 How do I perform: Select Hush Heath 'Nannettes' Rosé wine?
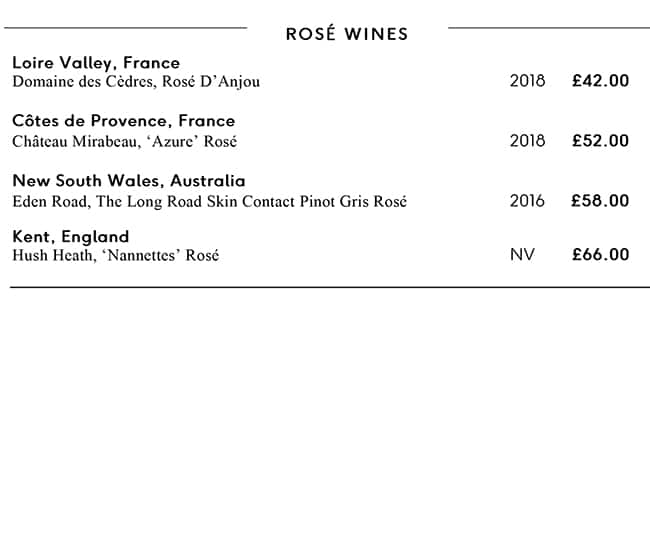click(x=115, y=255)
